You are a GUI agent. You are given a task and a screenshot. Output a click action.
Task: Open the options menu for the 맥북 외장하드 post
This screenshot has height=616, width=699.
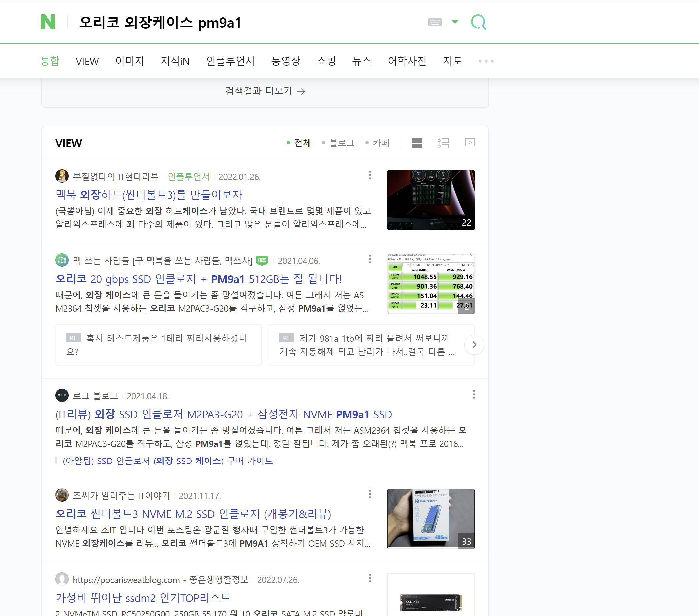370,175
